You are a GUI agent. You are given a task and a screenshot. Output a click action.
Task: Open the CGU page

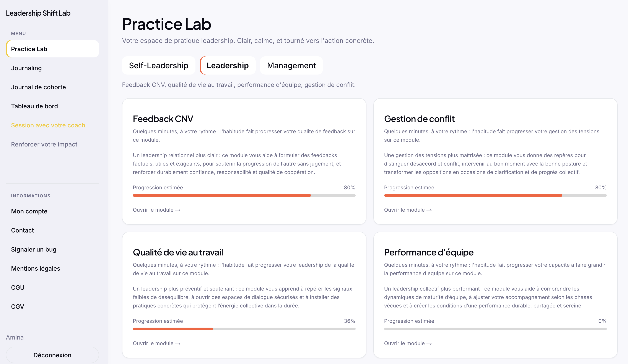pyautogui.click(x=18, y=287)
